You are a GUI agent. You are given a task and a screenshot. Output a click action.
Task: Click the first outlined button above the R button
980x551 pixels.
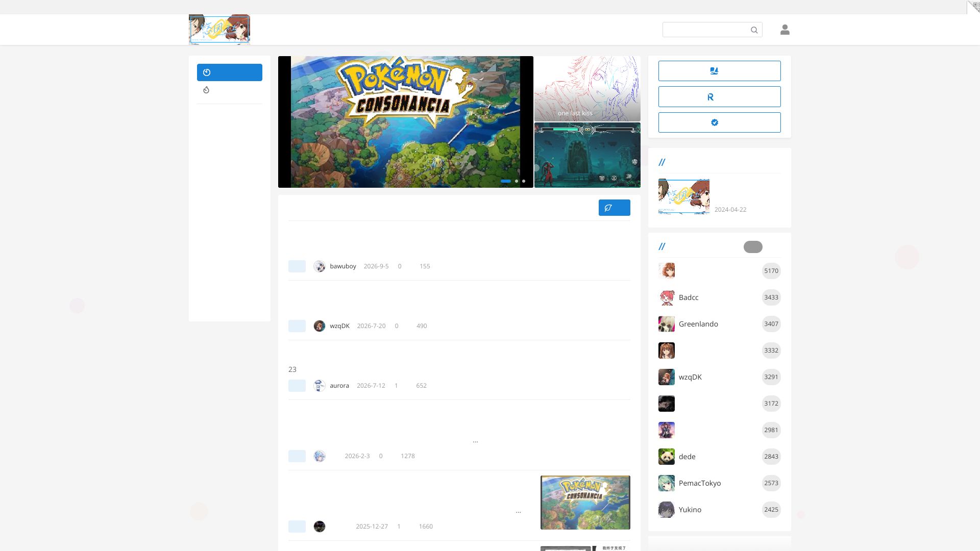(x=719, y=71)
